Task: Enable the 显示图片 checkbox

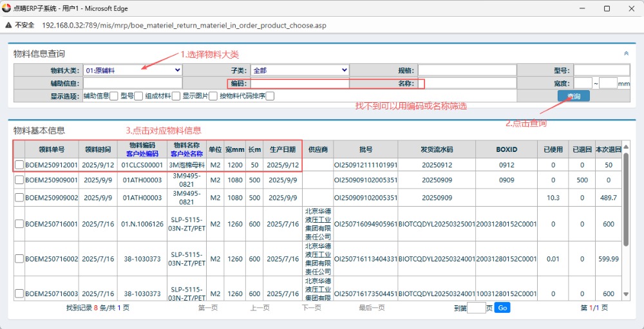Action: click(x=213, y=96)
